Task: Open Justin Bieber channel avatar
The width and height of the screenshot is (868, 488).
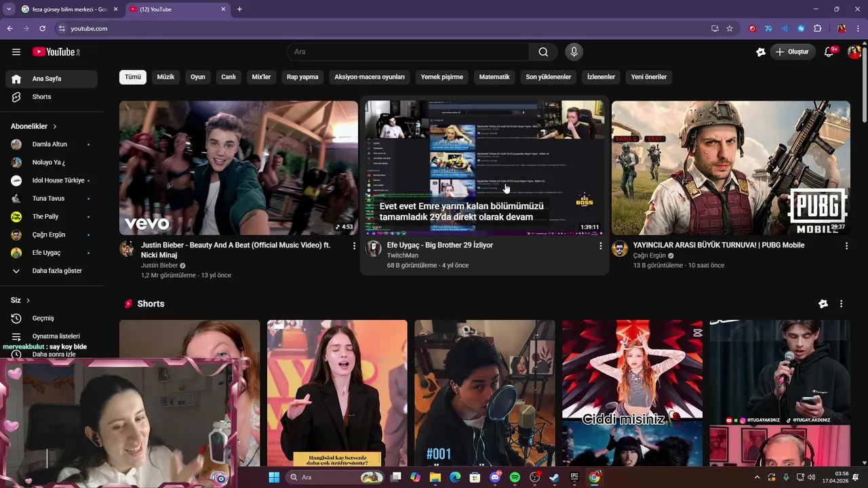Action: click(x=127, y=249)
